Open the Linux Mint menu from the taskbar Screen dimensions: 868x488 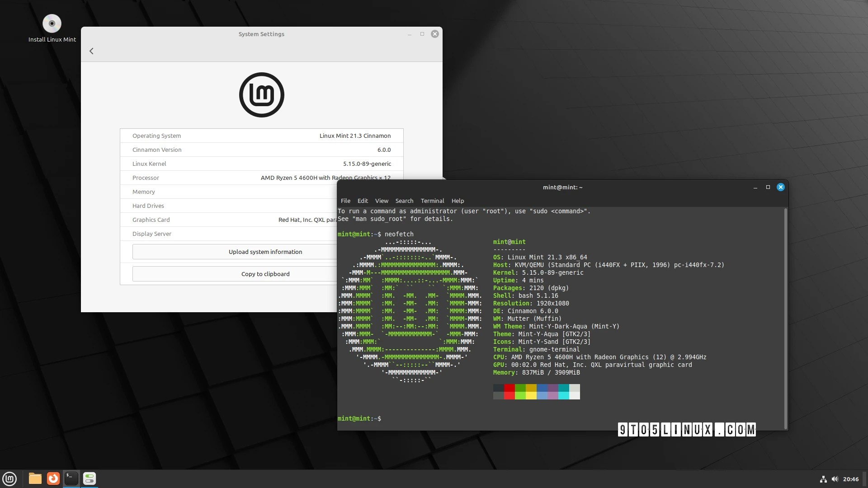[9, 479]
